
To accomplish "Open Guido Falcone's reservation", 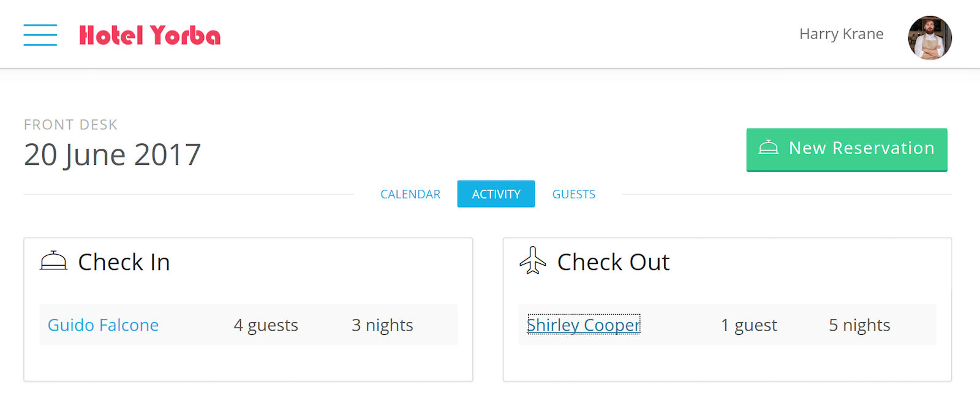I will pyautogui.click(x=103, y=325).
